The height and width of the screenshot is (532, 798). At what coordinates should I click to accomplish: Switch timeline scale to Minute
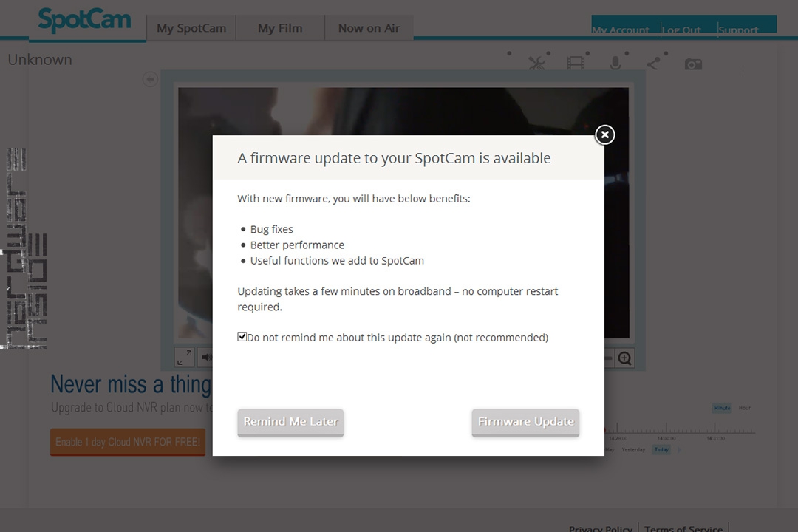point(721,408)
